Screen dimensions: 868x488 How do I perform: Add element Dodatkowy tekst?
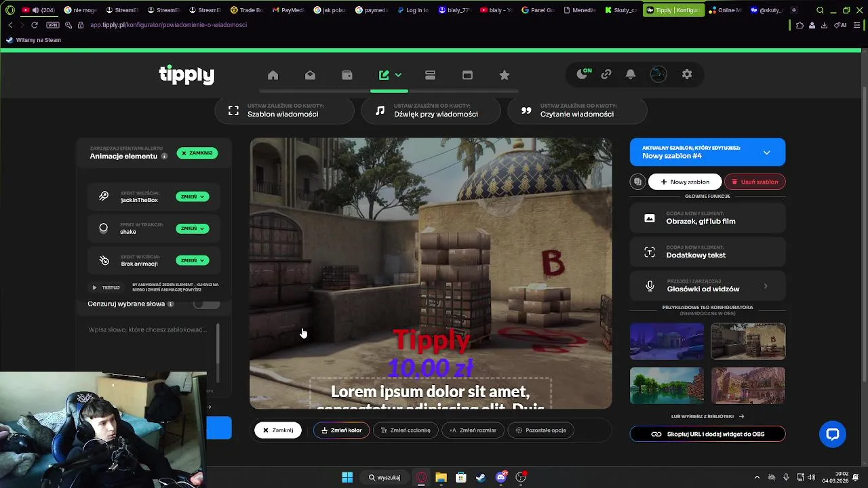coord(707,252)
